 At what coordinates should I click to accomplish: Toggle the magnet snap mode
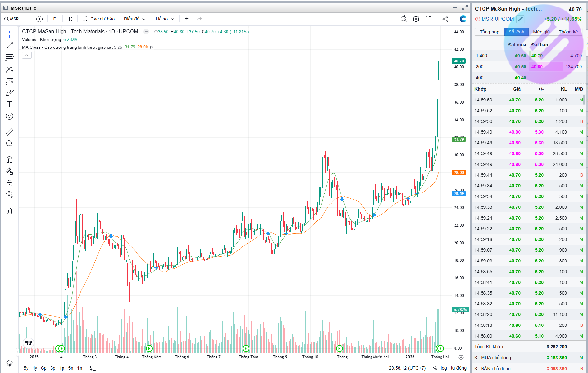click(x=9, y=159)
